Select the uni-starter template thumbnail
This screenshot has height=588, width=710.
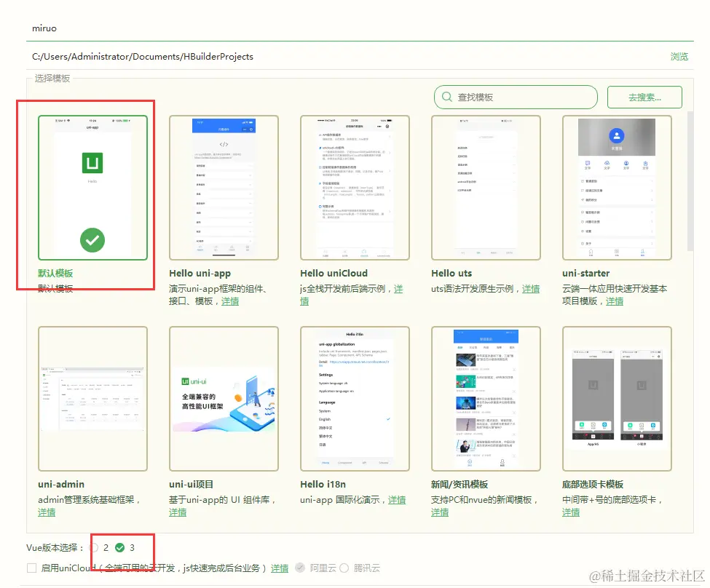click(617, 188)
